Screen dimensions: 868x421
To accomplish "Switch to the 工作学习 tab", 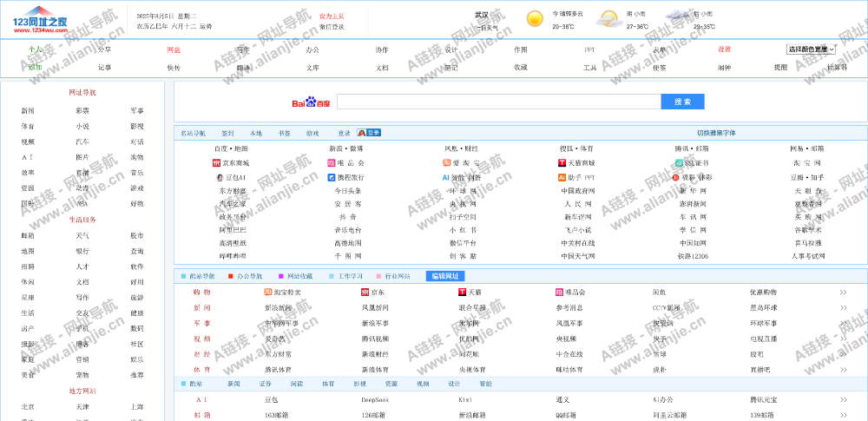I will [x=349, y=276].
